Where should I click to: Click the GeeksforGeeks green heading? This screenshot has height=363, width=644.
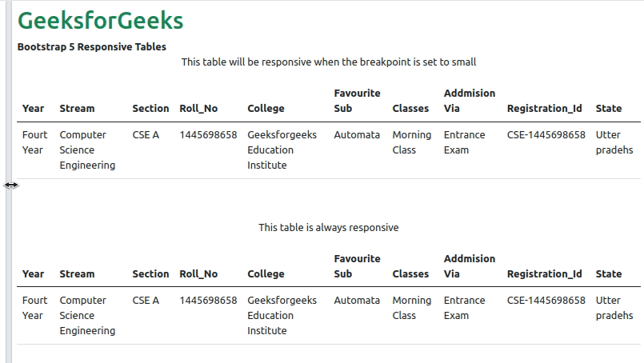pos(100,21)
